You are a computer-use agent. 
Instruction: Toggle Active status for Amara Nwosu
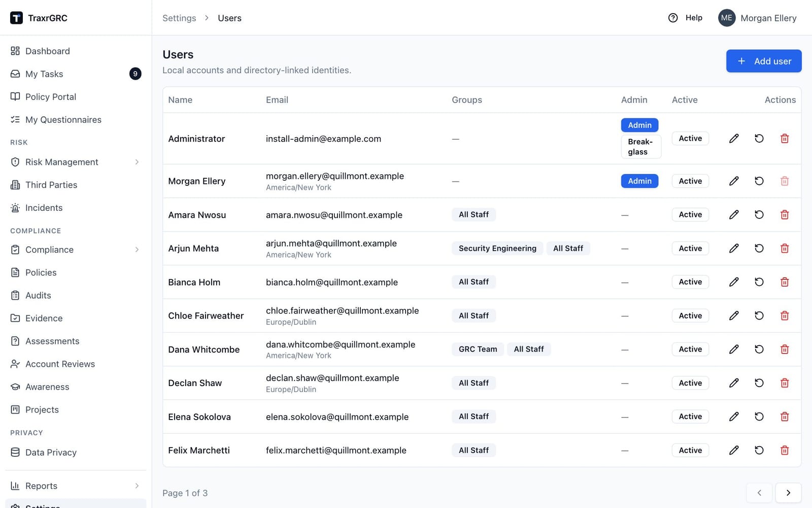coord(690,215)
